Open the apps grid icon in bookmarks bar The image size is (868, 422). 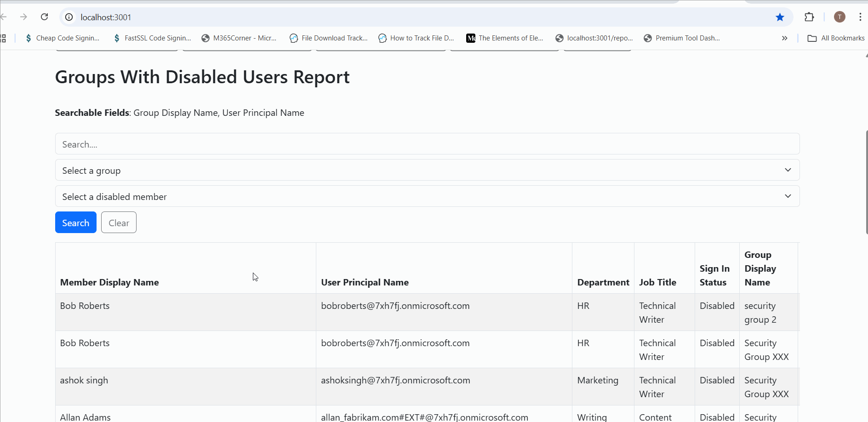[x=4, y=38]
